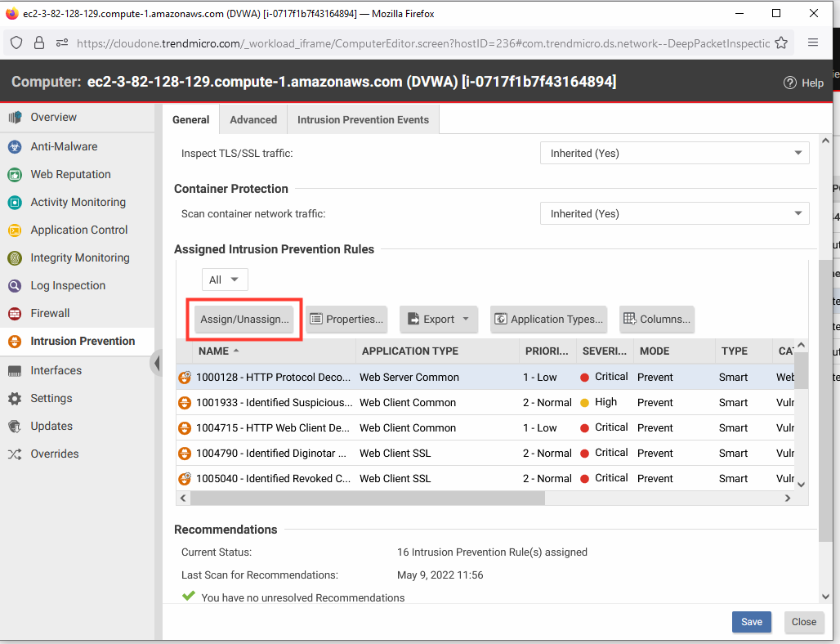840x644 pixels.
Task: Select the Activity Monitoring icon
Action: [x=15, y=202]
